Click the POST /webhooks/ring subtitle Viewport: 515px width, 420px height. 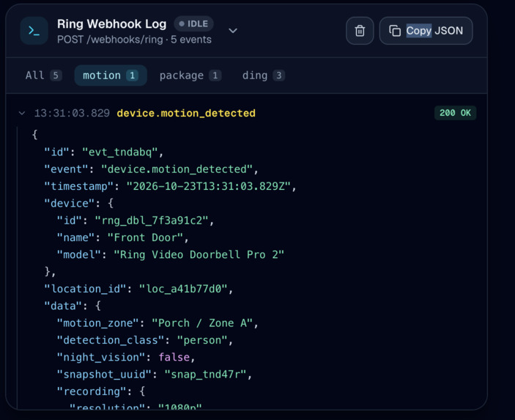[x=134, y=40]
